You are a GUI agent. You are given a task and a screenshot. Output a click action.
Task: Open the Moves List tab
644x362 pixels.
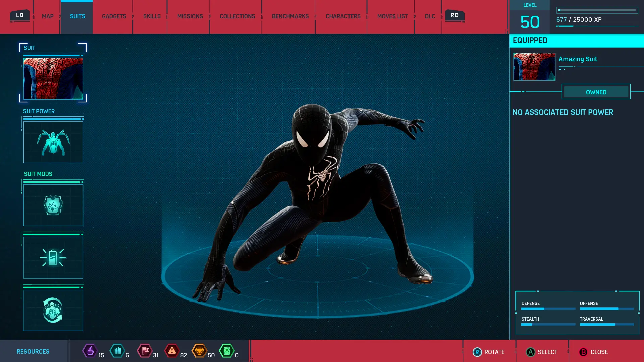click(x=392, y=16)
